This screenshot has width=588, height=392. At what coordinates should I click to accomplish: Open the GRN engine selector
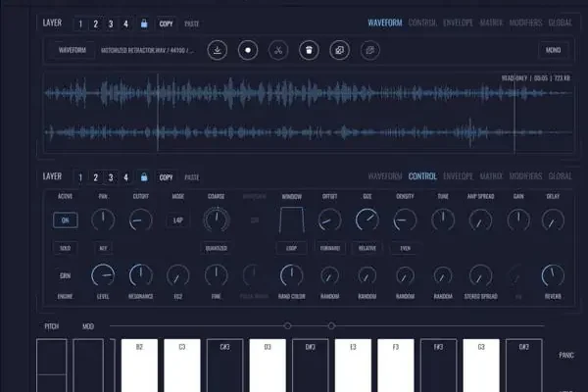[66, 276]
